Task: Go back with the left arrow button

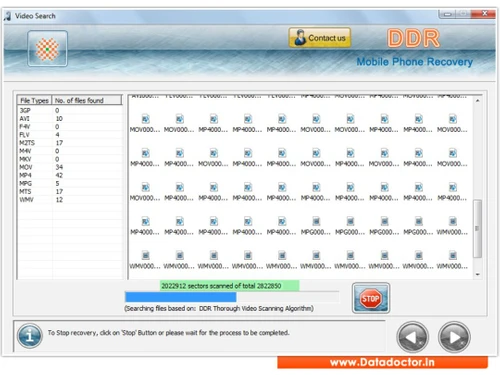Action: pyautogui.click(x=412, y=337)
